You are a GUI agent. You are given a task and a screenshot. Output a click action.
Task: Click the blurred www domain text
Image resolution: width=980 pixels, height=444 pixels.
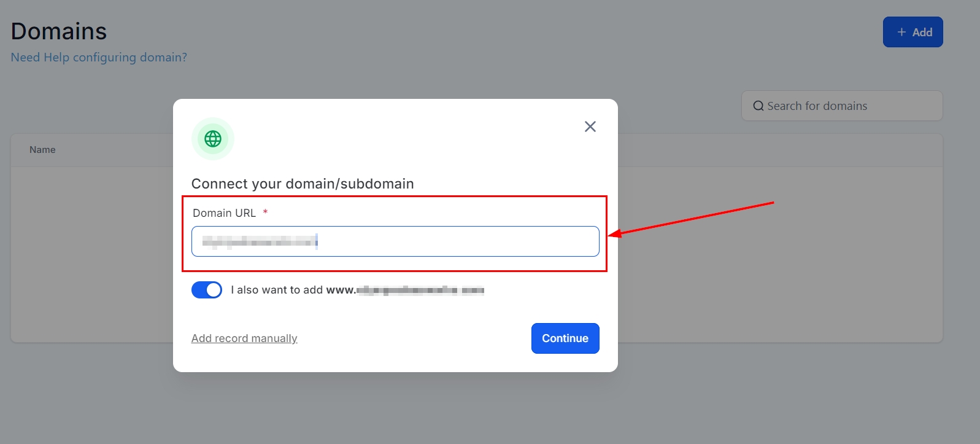pos(420,290)
